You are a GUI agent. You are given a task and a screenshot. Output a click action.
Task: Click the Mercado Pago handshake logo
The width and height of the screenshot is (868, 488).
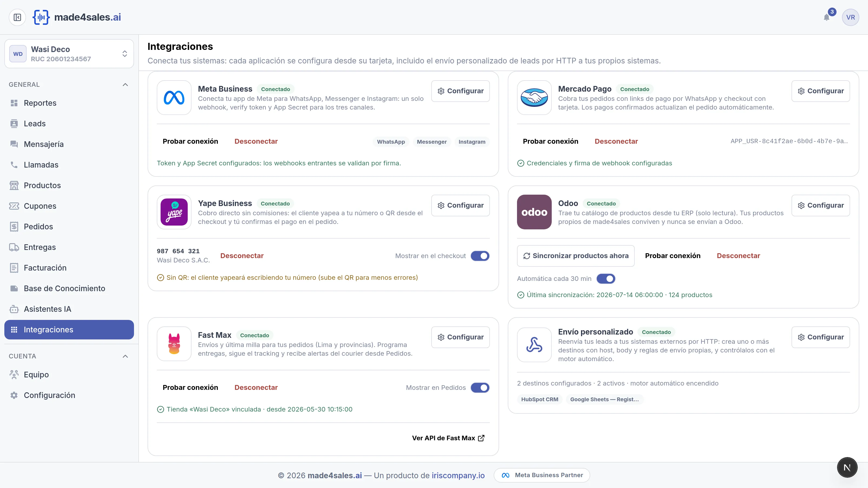click(534, 98)
